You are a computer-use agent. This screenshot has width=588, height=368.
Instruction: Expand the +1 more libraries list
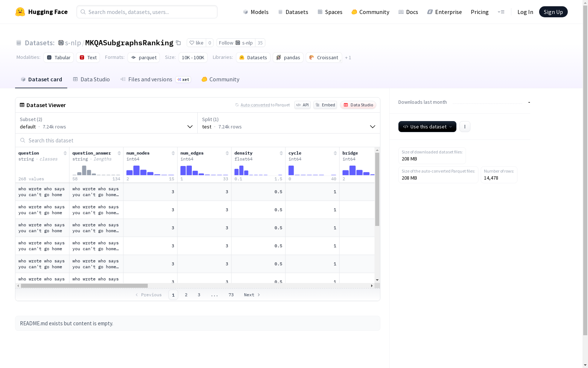click(348, 57)
